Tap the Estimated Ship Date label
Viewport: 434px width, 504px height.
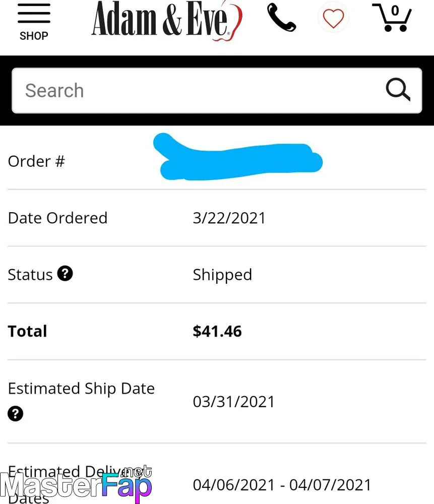[x=81, y=389]
